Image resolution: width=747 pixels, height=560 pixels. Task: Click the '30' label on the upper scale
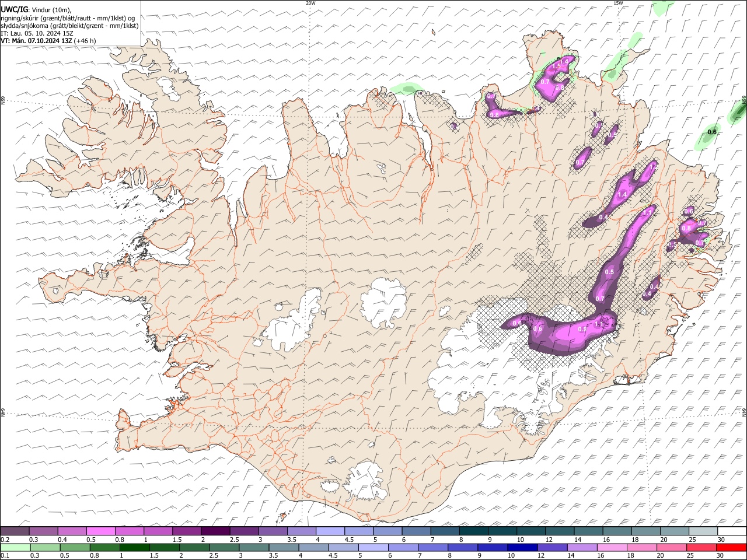[721, 540]
